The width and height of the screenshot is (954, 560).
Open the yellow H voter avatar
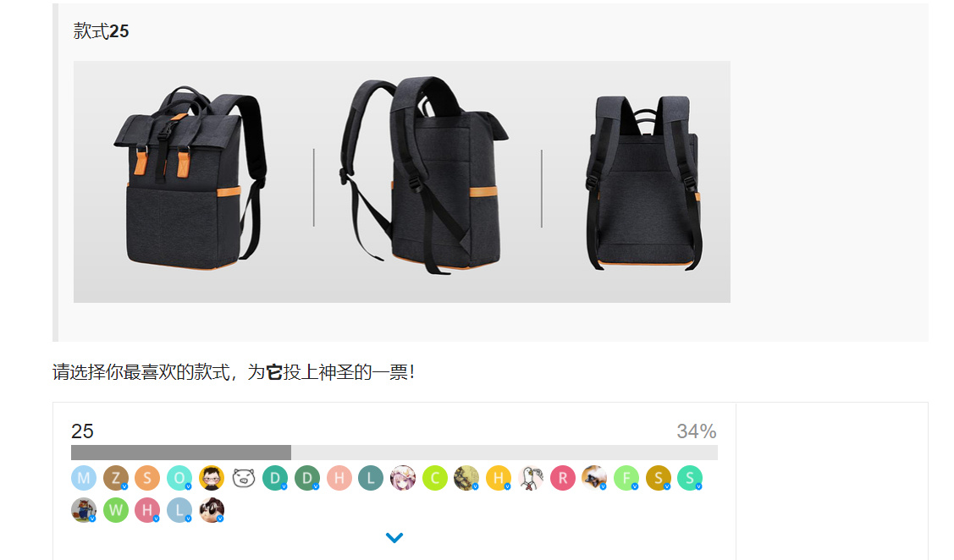(499, 478)
